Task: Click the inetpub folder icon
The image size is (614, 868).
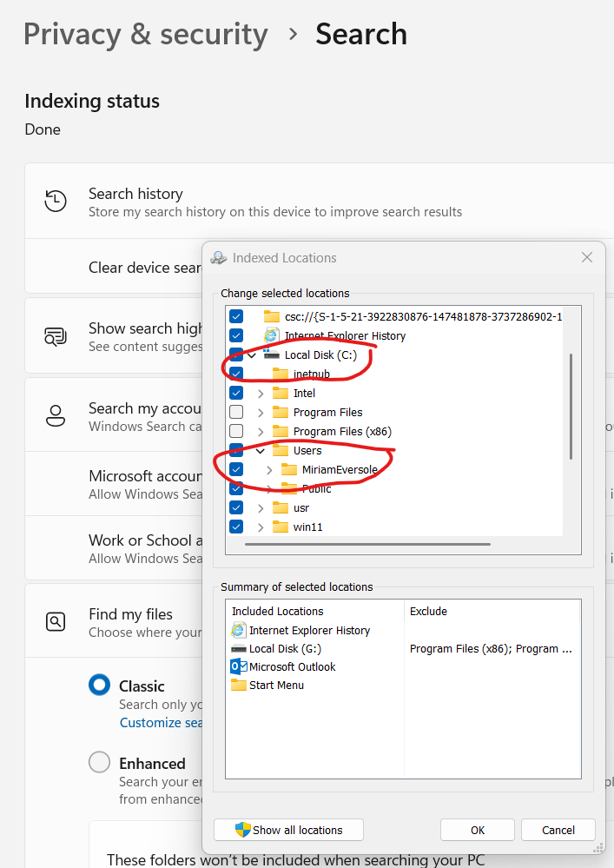Action: pyautogui.click(x=281, y=374)
